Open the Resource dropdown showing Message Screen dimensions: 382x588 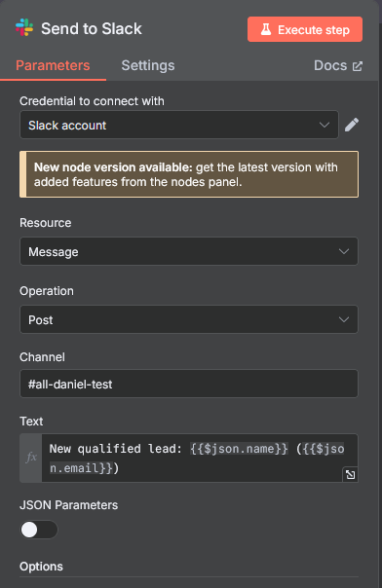189,251
